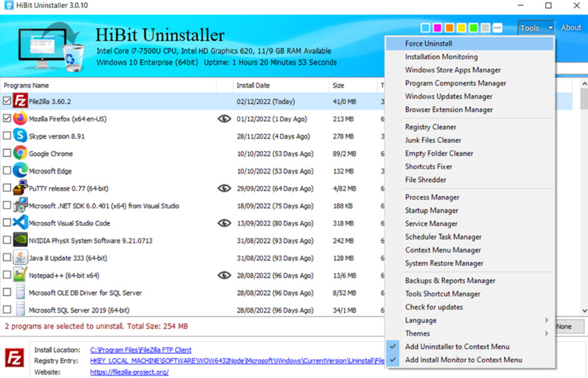This screenshot has width=588, height=378.
Task: Check the Skype version 8.91 checkbox
Action: pos(7,135)
